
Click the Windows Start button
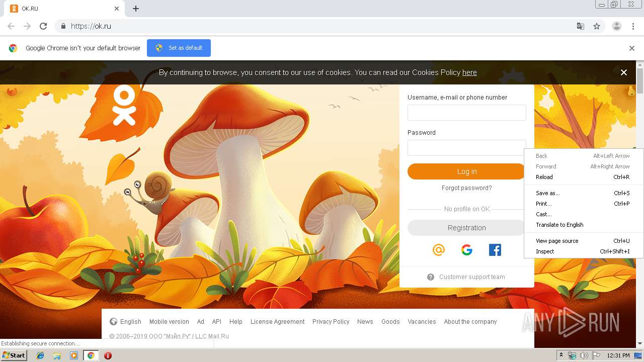(x=14, y=355)
